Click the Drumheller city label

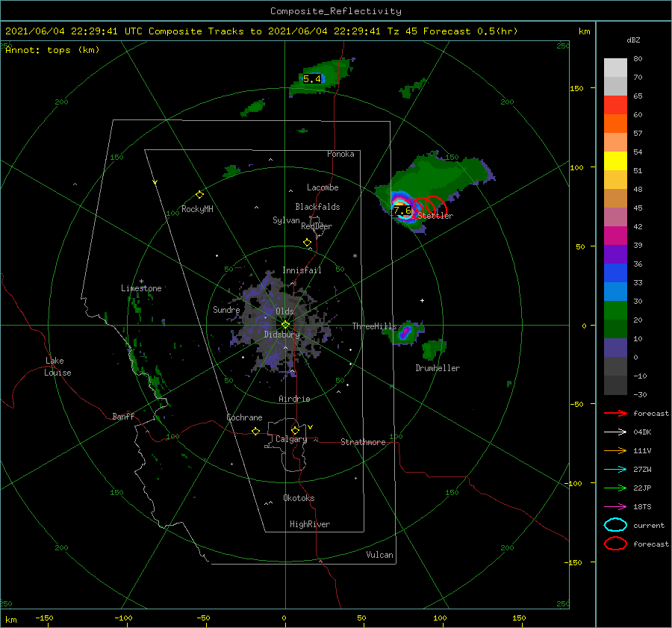[438, 368]
